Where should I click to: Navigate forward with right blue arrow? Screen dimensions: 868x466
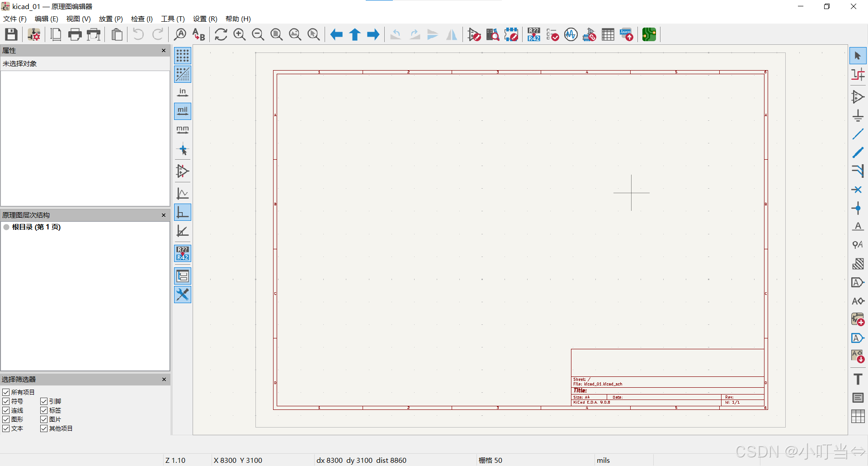373,34
